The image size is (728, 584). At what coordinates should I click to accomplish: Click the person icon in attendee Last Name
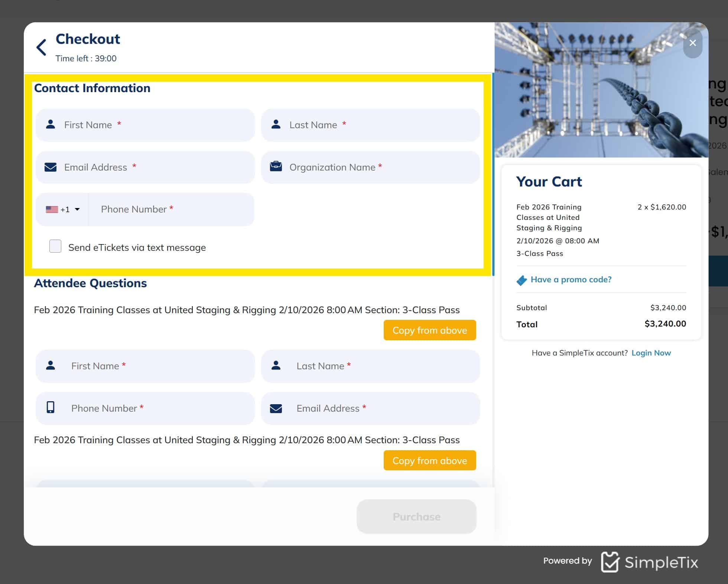[276, 366]
